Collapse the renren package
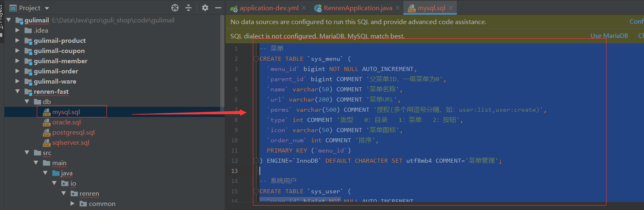The height and width of the screenshot is (210, 644). tap(64, 193)
